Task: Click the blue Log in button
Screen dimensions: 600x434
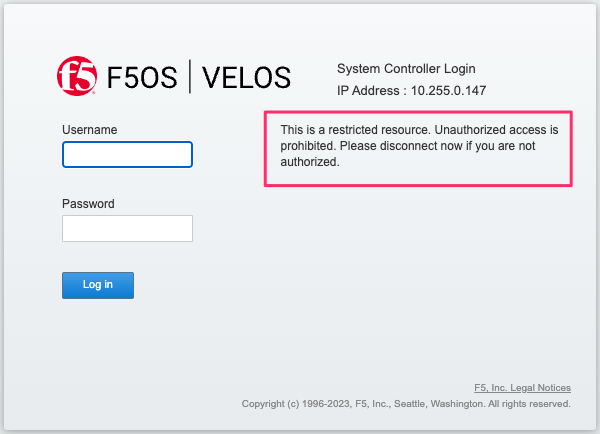Action: point(98,286)
